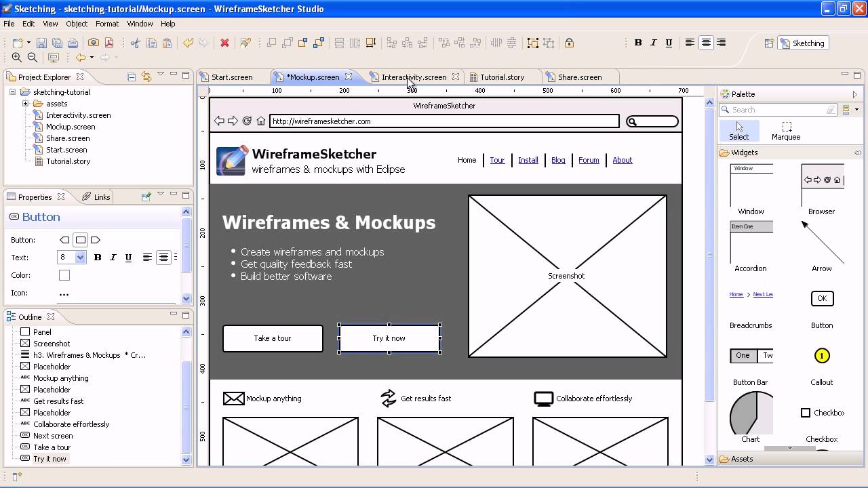Screen dimensions: 868x488
Task: Click the Lock padlock toolbar icon
Action: pos(569,43)
